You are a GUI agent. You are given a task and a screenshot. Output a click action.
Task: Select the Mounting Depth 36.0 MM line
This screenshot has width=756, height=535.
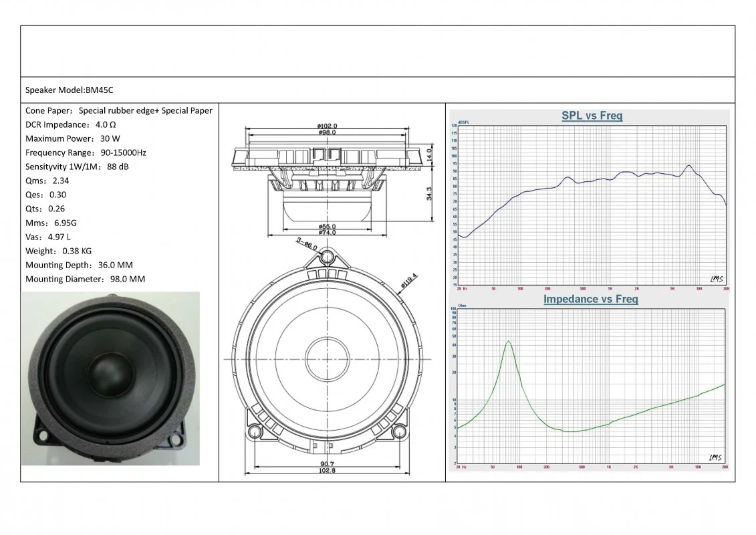tap(79, 265)
